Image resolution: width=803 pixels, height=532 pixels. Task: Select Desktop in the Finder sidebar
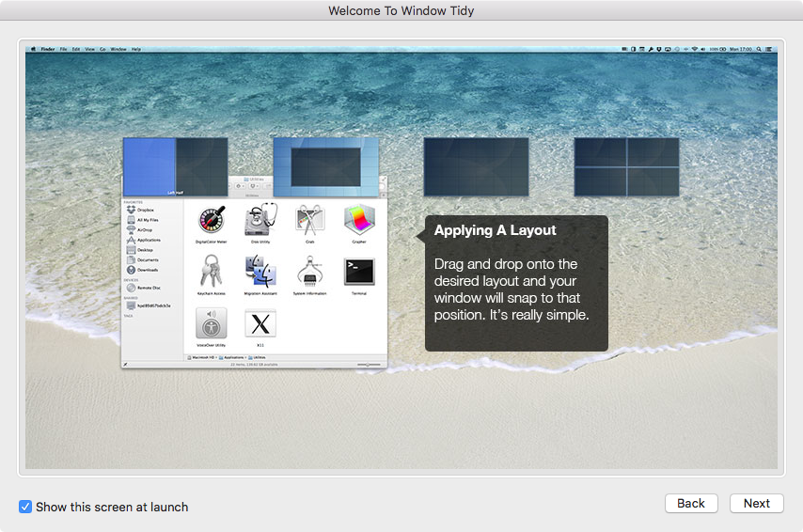click(140, 250)
